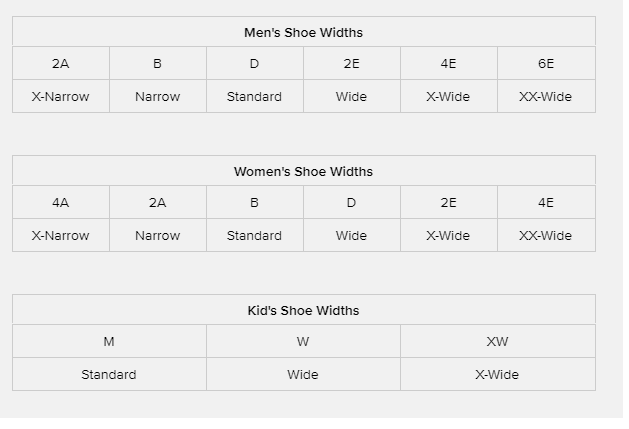
Task: Select the 4E cell in Women's table
Action: tap(546, 203)
